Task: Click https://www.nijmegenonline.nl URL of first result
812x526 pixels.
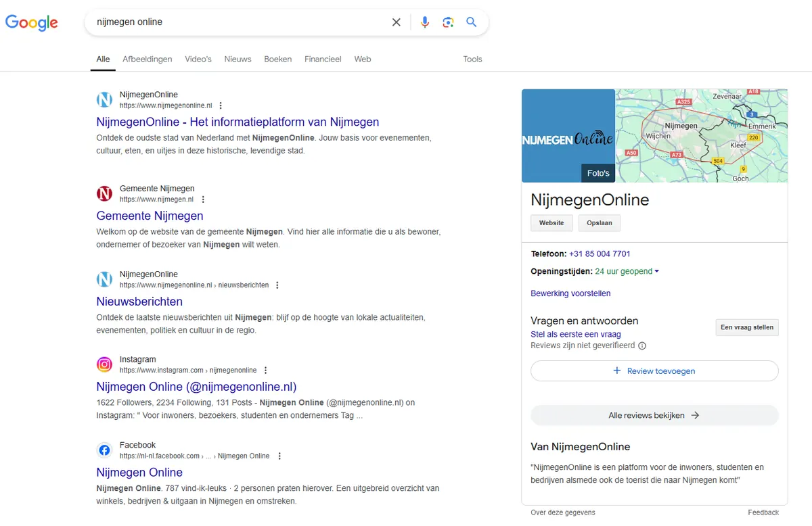Action: coord(166,105)
